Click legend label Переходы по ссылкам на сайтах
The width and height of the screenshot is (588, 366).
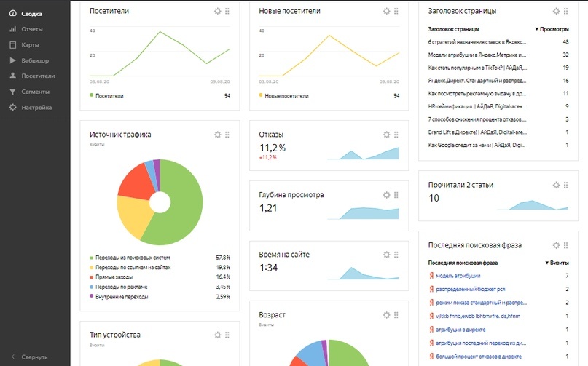133,268
